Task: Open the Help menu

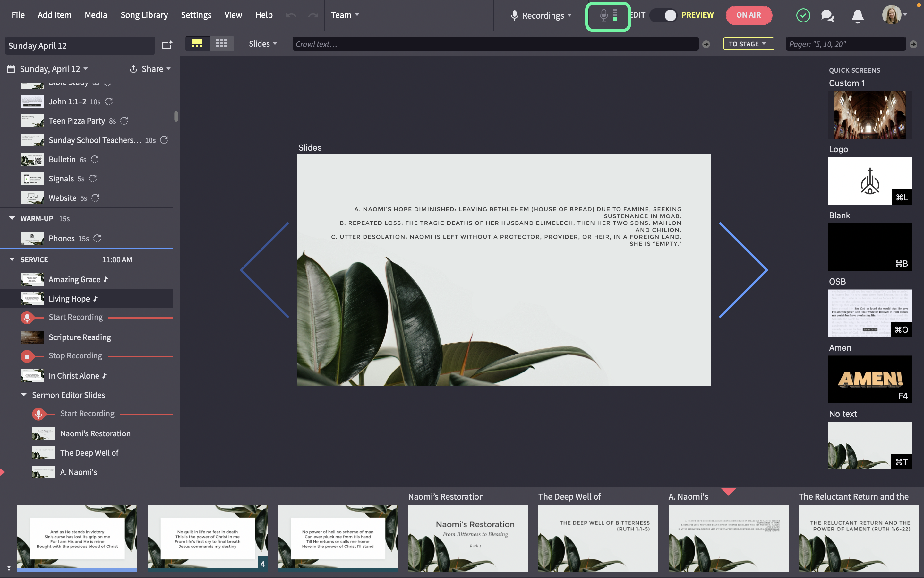Action: pyautogui.click(x=264, y=15)
